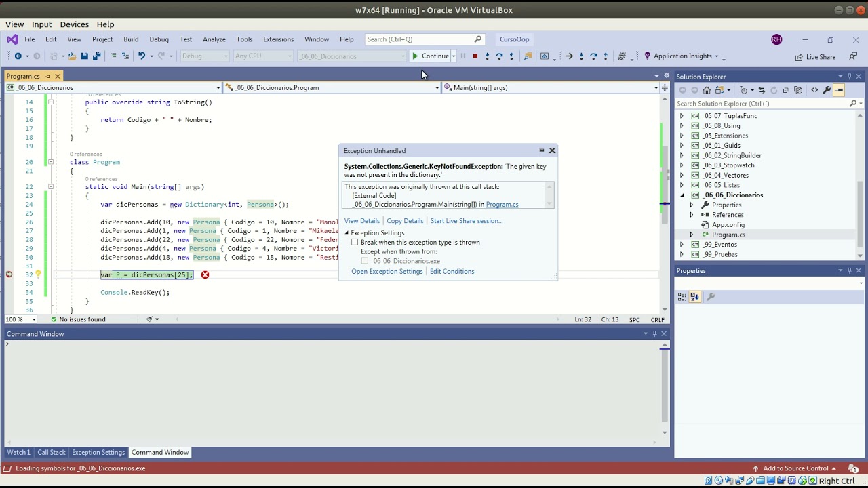
Task: Click the Collapse All icon in Solution Explorer
Action: point(786,90)
